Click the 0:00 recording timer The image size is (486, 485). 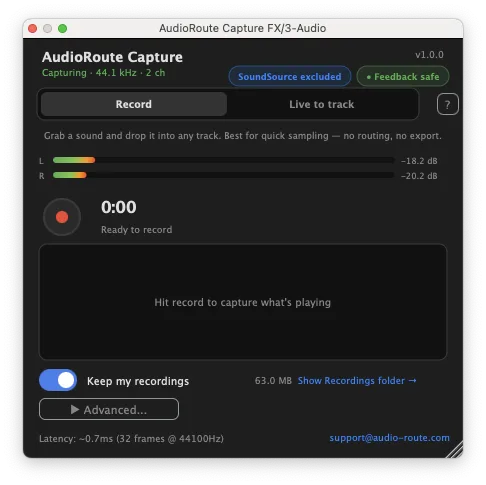(119, 207)
